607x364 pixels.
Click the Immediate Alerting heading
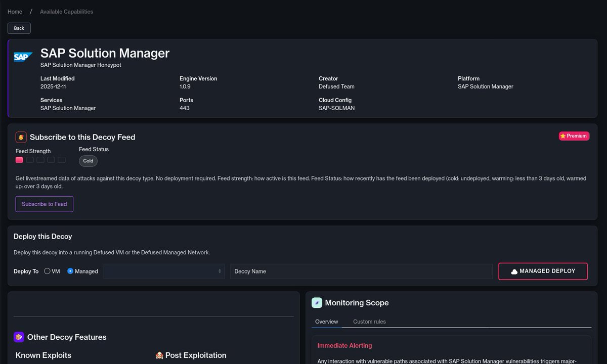(x=344, y=346)
